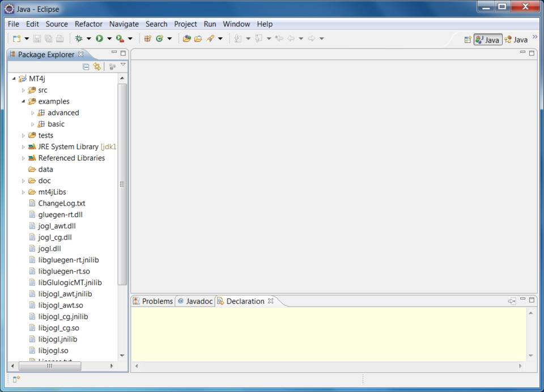544x392 pixels.
Task: Select ChangeLog.txt in the Package Explorer
Action: point(61,203)
